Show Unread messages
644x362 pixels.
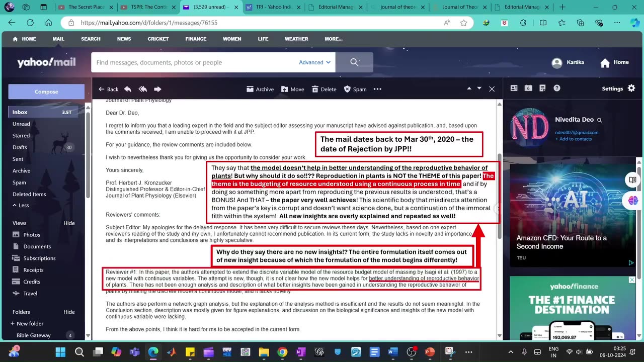point(21,124)
